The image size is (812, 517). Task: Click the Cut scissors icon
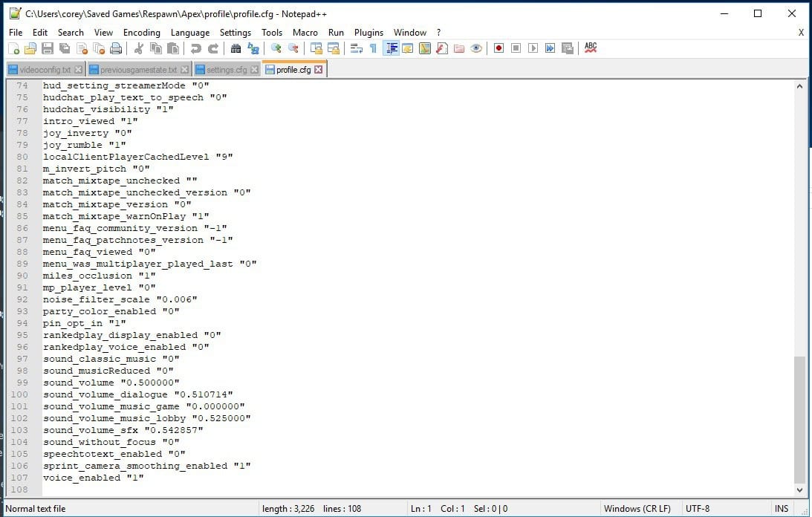tap(137, 48)
